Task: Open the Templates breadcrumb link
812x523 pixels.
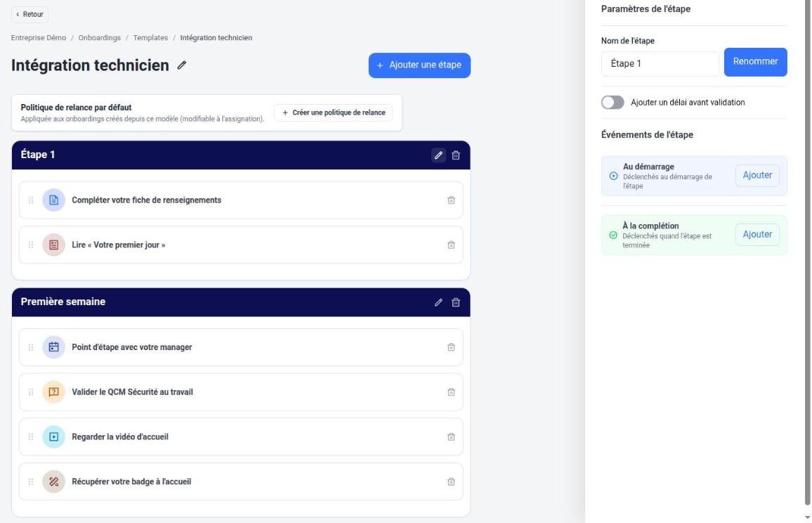Action: pyautogui.click(x=150, y=38)
